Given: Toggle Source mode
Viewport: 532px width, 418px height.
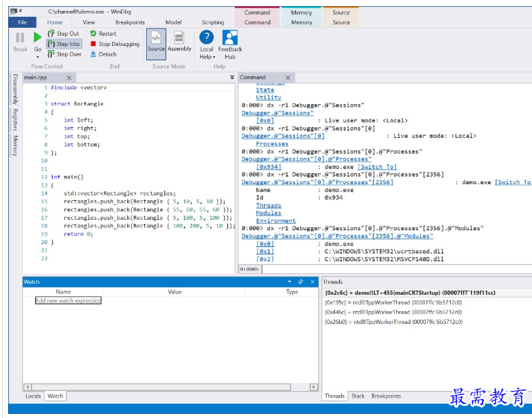Looking at the screenshot, I should pyautogui.click(x=156, y=44).
